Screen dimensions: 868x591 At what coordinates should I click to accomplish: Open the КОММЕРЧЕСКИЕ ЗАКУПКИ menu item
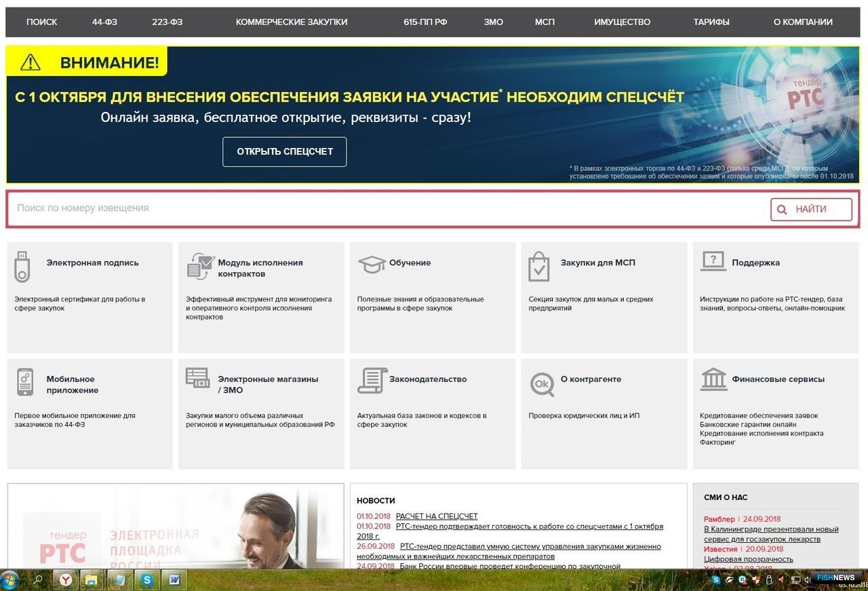[292, 22]
